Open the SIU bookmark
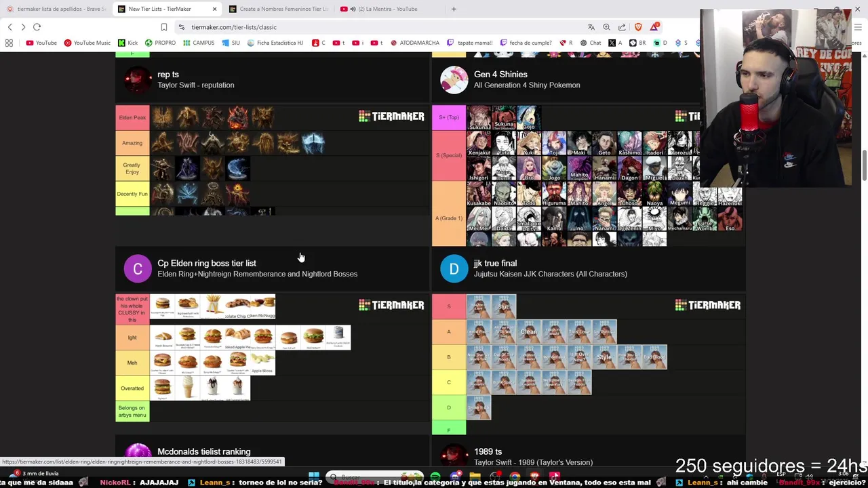 point(231,43)
